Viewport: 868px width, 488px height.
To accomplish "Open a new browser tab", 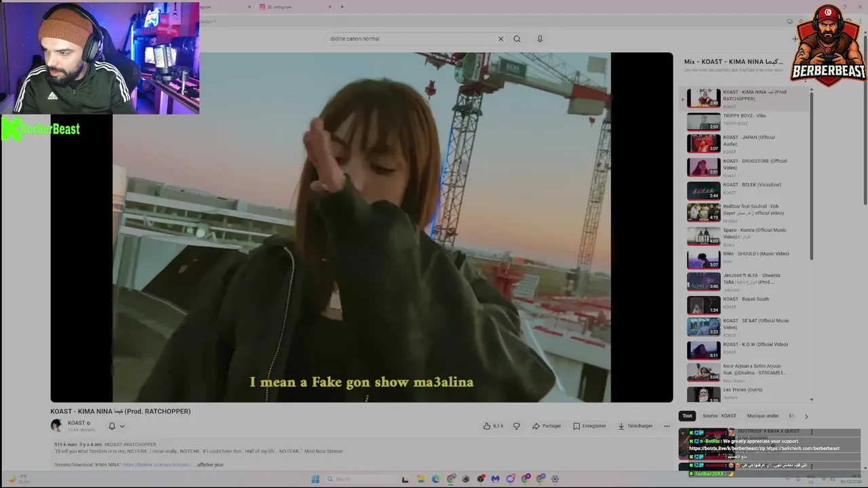I will tap(342, 7).
